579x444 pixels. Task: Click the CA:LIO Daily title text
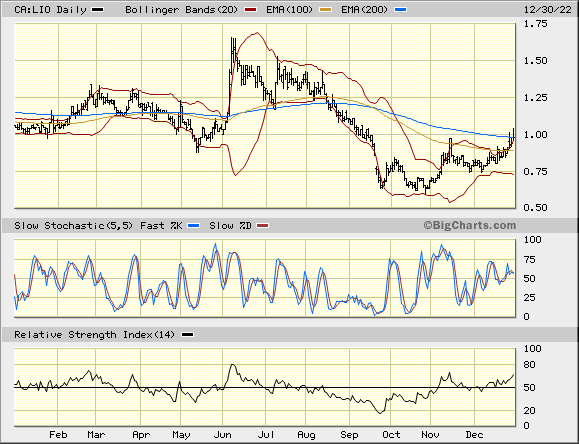pyautogui.click(x=50, y=10)
